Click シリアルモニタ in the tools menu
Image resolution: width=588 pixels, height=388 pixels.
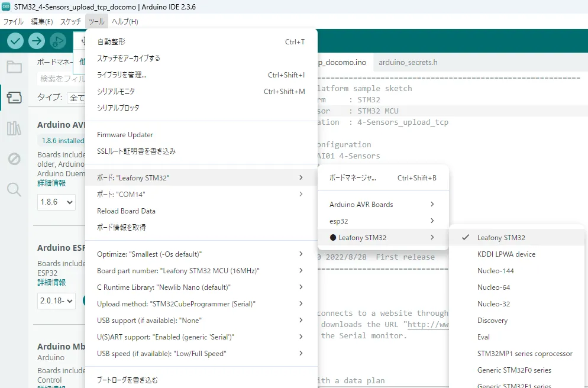click(x=116, y=92)
